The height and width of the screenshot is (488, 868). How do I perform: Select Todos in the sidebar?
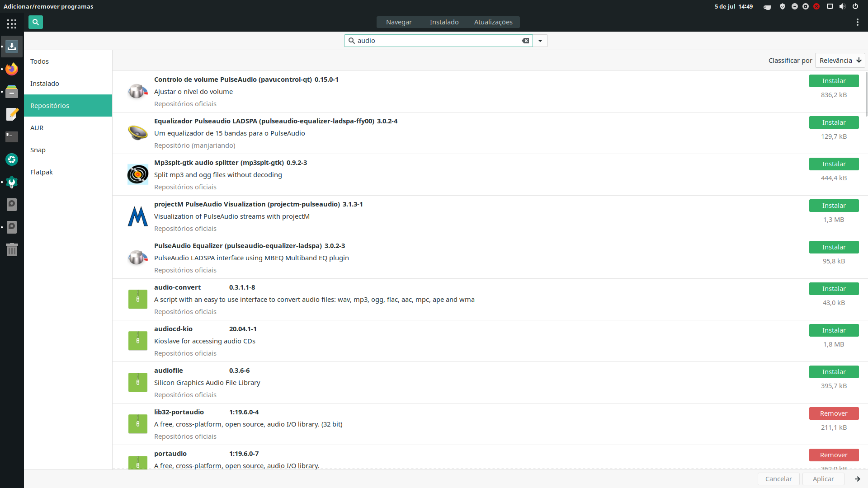point(68,61)
